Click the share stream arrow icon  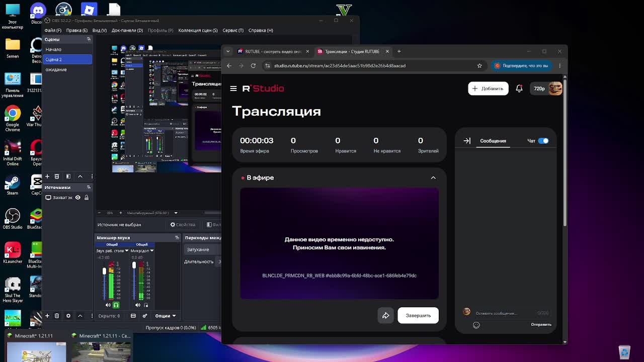pos(386,316)
